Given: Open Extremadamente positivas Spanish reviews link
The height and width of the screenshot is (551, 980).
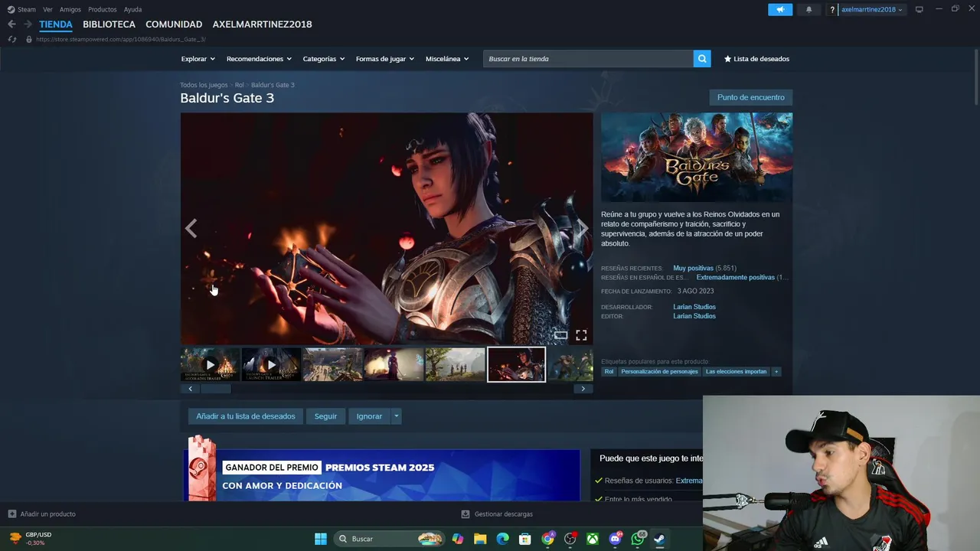Looking at the screenshot, I should [x=735, y=277].
